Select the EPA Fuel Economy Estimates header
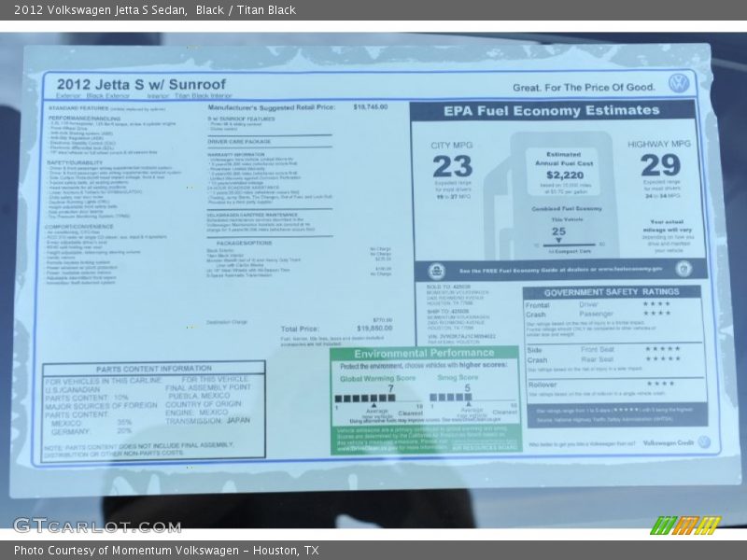The height and width of the screenshot is (560, 747). 551,110
